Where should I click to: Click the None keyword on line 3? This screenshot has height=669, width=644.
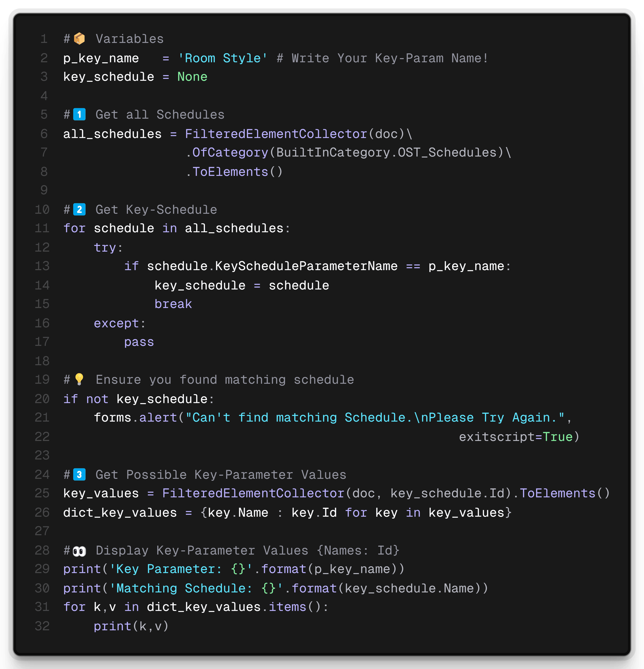tap(192, 77)
